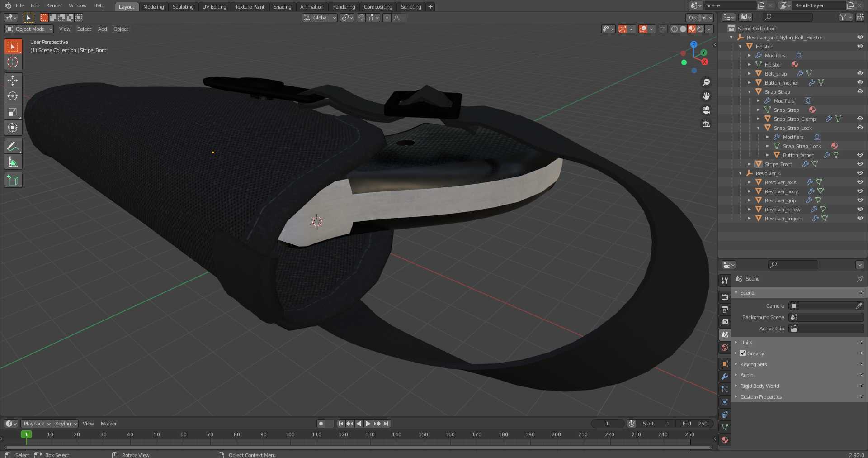
Task: Hide Belt_snap in outliner
Action: click(x=860, y=73)
